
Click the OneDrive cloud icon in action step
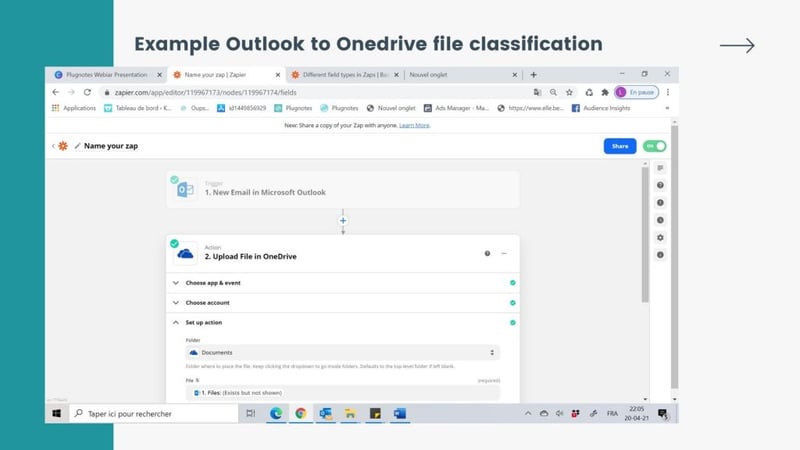coord(185,254)
